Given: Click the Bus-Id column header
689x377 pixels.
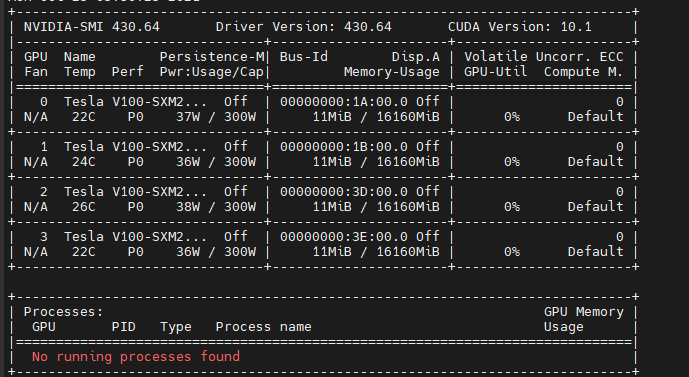Looking at the screenshot, I should (x=304, y=57).
